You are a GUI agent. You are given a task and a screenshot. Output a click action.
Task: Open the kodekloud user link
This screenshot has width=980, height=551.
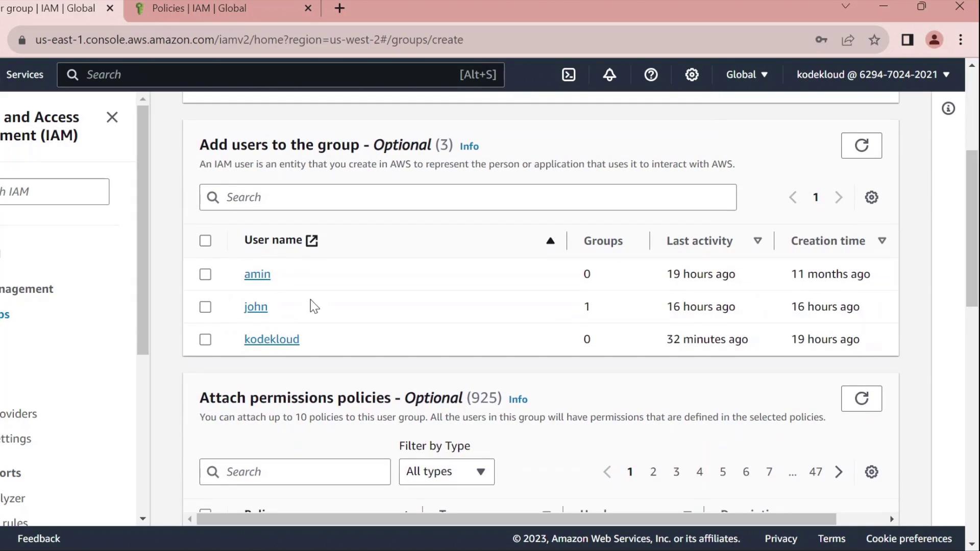pyautogui.click(x=272, y=339)
